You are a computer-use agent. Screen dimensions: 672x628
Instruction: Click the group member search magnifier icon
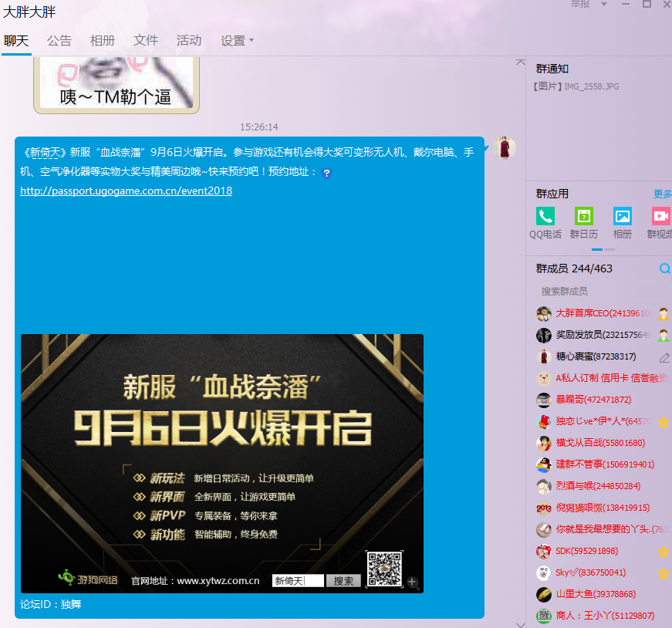(x=665, y=268)
